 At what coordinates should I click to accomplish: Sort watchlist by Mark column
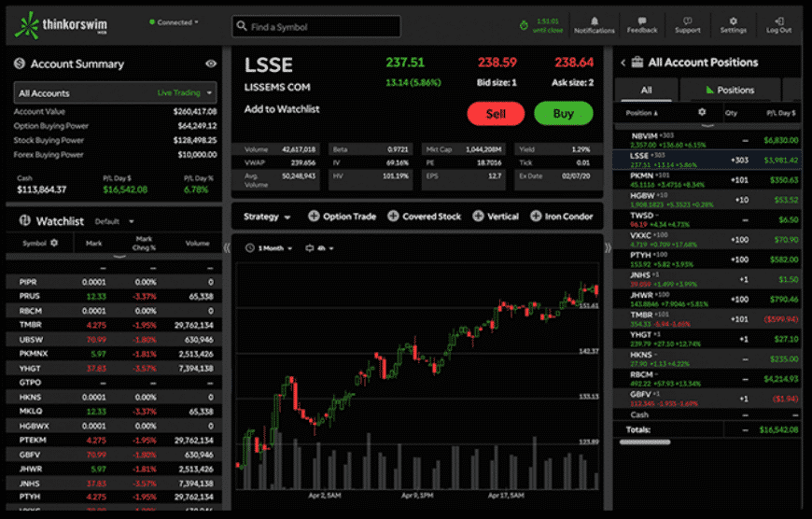93,243
